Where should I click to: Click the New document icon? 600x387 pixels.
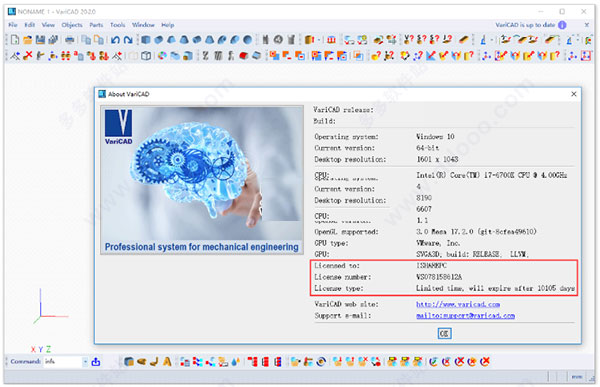pyautogui.click(x=15, y=39)
